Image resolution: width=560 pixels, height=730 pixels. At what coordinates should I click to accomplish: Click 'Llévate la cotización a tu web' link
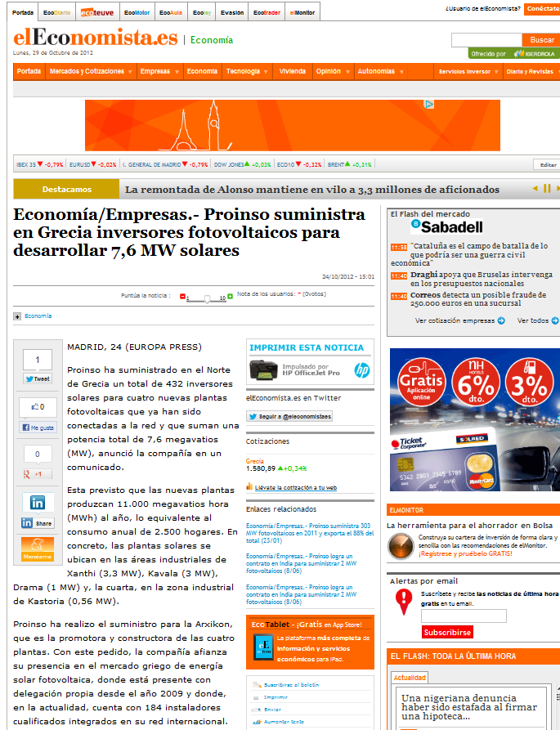coord(296,487)
